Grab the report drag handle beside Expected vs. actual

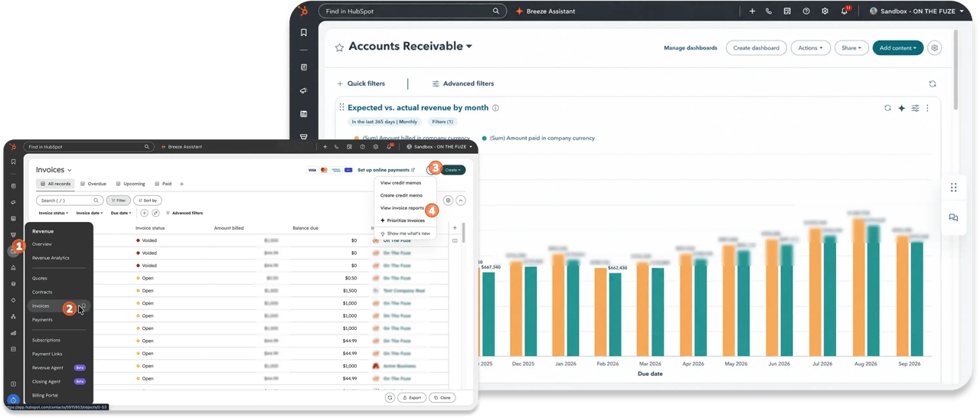point(341,108)
